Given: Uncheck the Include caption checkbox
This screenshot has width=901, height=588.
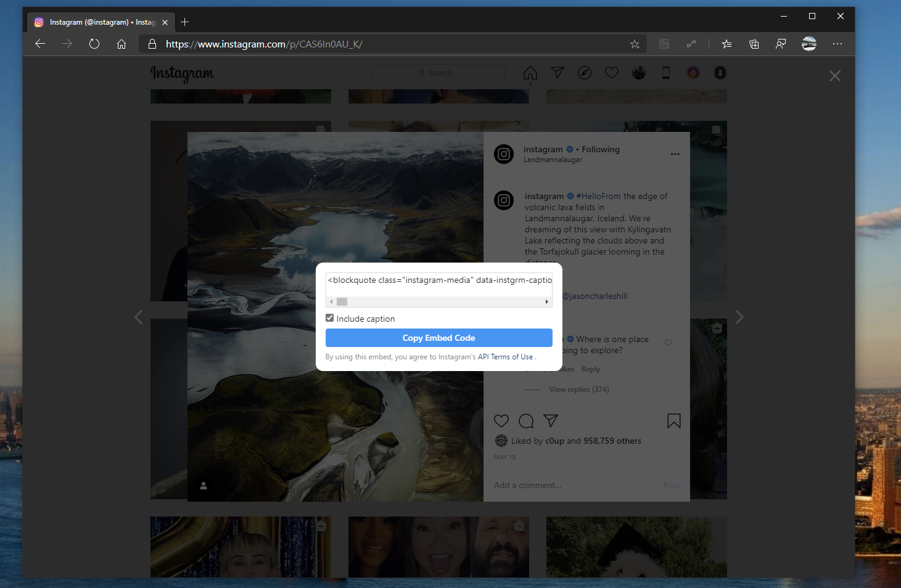Looking at the screenshot, I should (329, 317).
